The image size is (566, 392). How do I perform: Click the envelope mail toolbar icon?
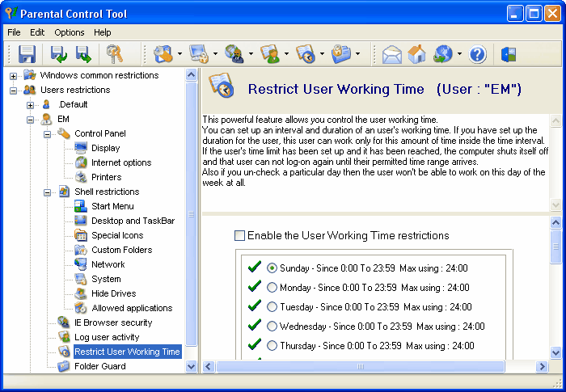[x=391, y=55]
